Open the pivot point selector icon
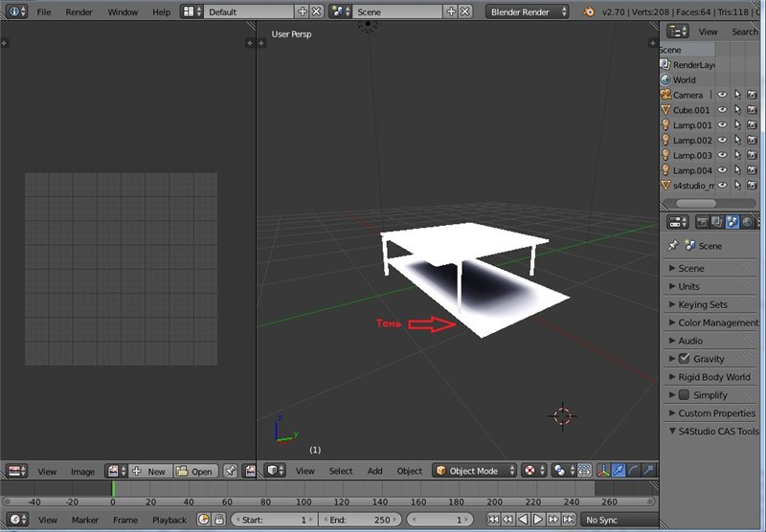Viewport: 766px width, 532px height. point(560,471)
